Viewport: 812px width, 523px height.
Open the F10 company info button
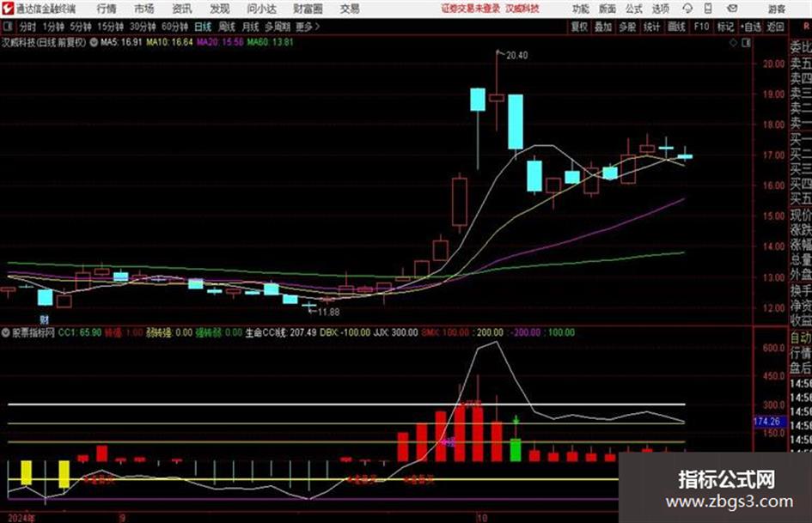click(x=702, y=27)
